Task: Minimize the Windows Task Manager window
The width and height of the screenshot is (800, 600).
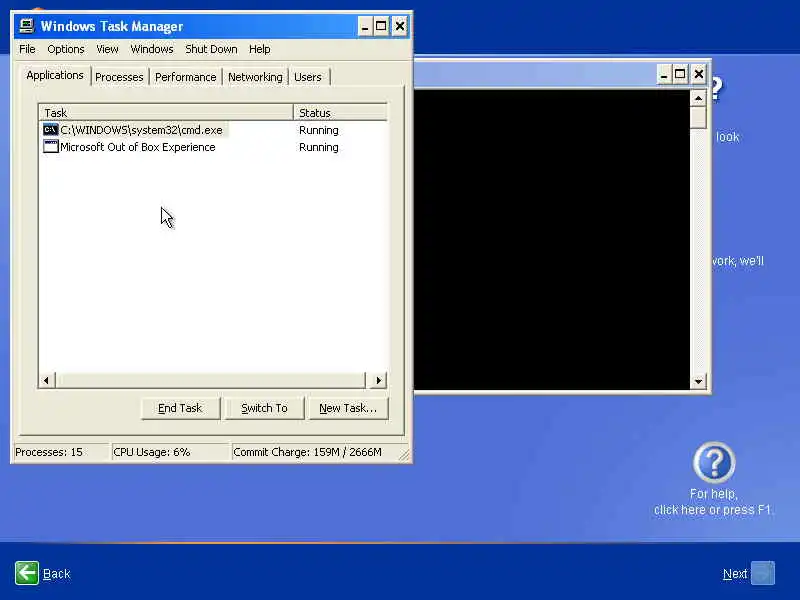Action: 365,26
